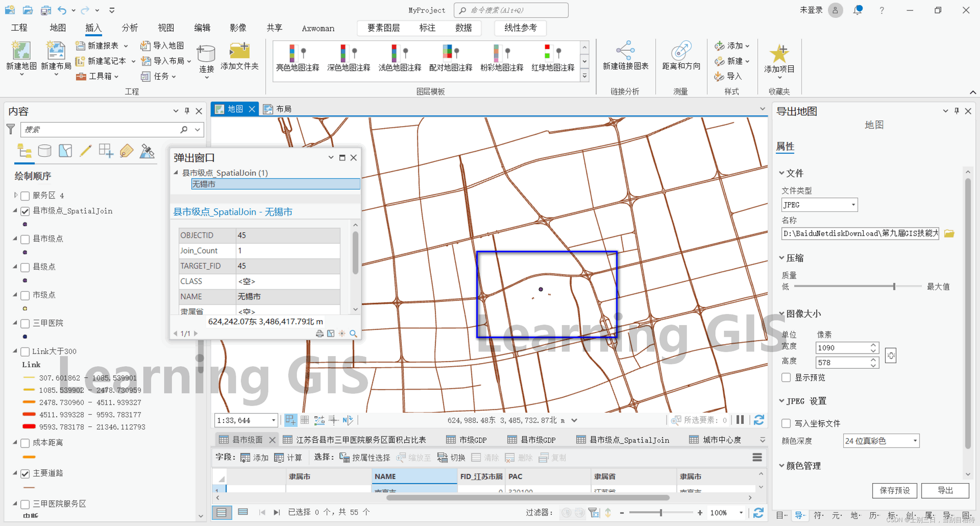Click the 保存预设 button

[x=894, y=490]
